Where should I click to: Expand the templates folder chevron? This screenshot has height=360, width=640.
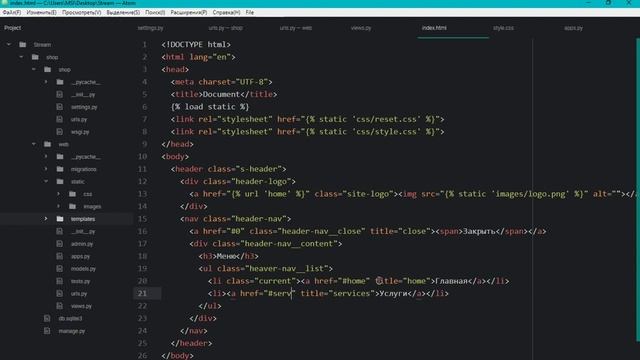[x=46, y=219]
